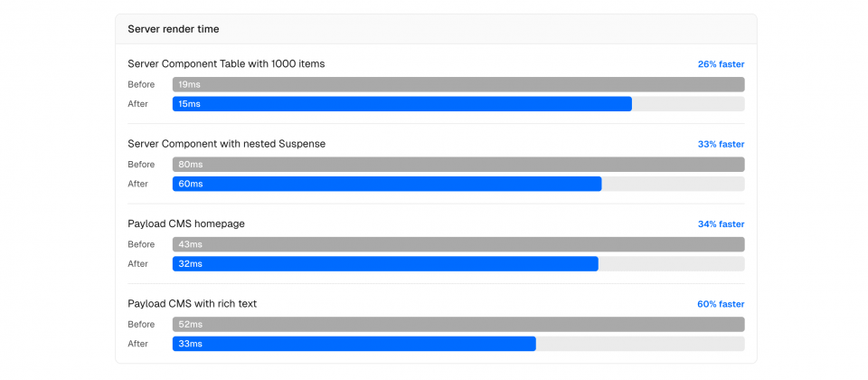Click the '26% faster' label

(721, 64)
